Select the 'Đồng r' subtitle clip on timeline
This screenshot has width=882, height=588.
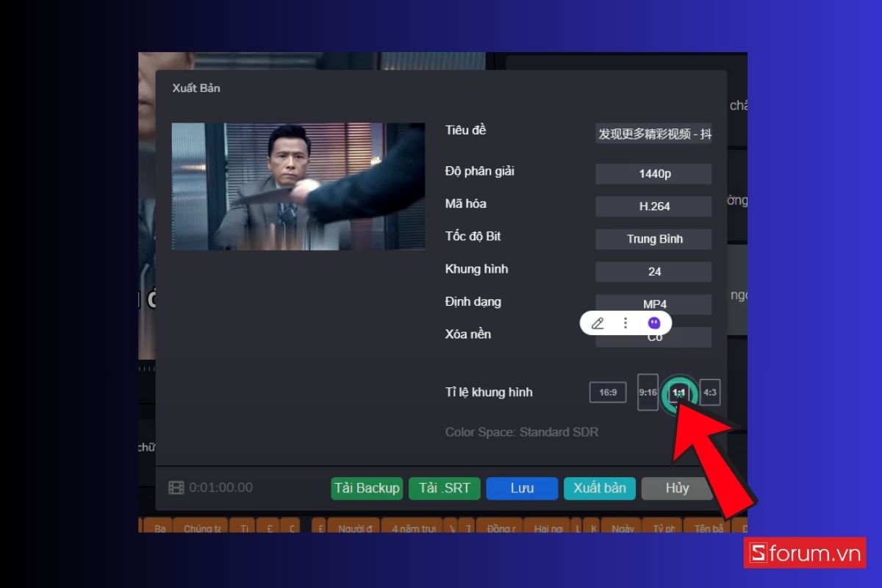500,526
